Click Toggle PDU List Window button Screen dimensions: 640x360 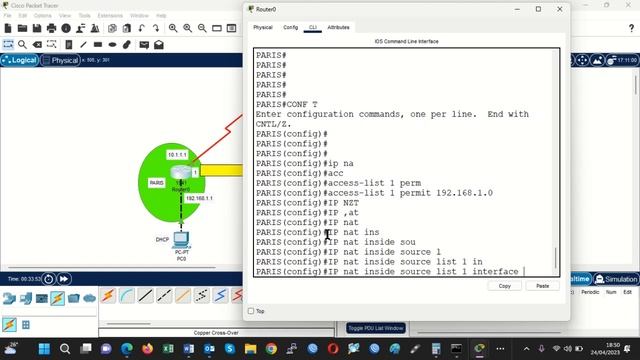pyautogui.click(x=376, y=328)
